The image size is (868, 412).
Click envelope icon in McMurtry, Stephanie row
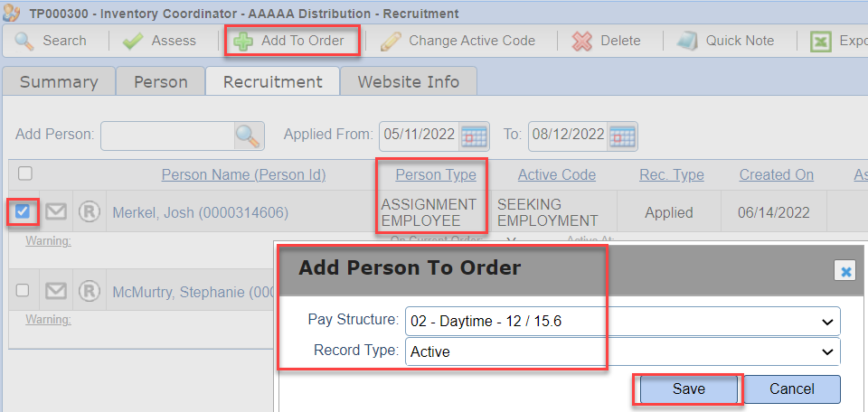pos(56,291)
